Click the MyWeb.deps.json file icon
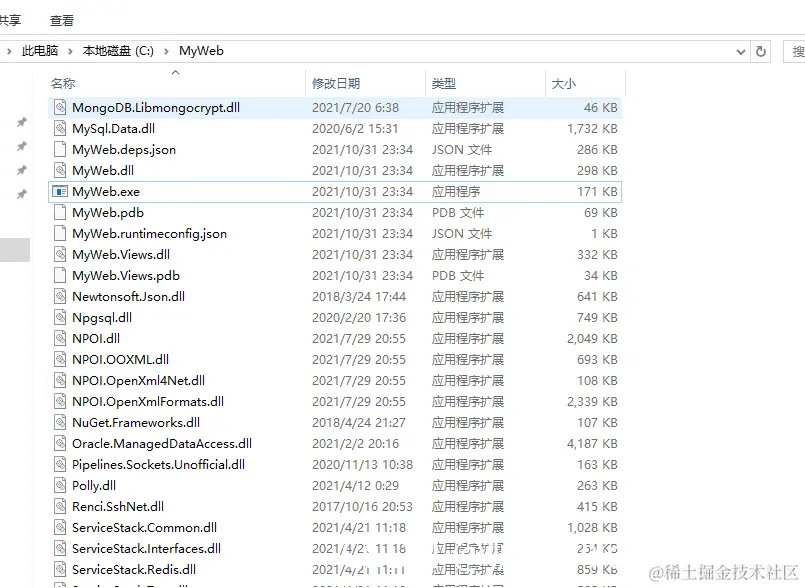The image size is (805, 588). coord(60,149)
